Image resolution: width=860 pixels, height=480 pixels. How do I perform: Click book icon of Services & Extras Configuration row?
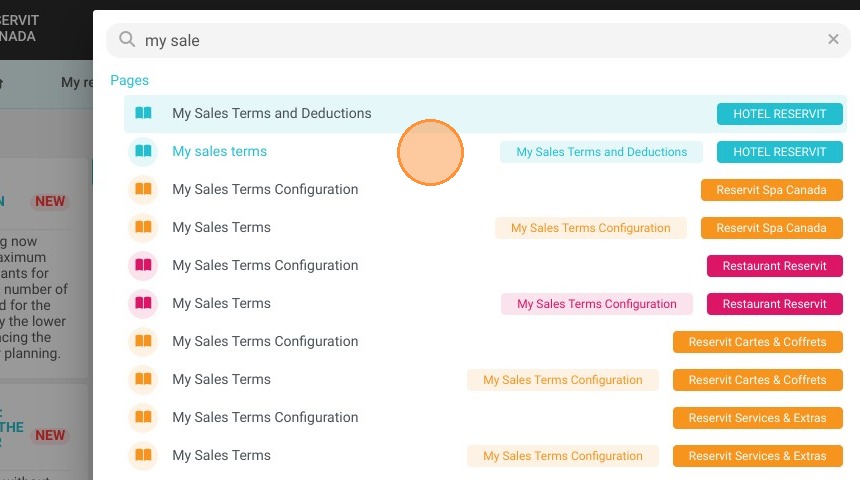coord(143,417)
